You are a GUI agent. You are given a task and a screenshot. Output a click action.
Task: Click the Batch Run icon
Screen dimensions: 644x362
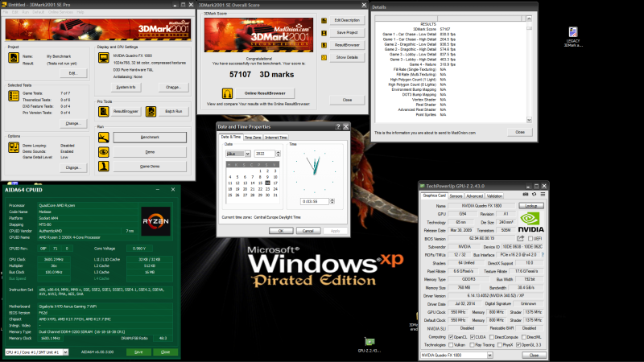pyautogui.click(x=151, y=111)
